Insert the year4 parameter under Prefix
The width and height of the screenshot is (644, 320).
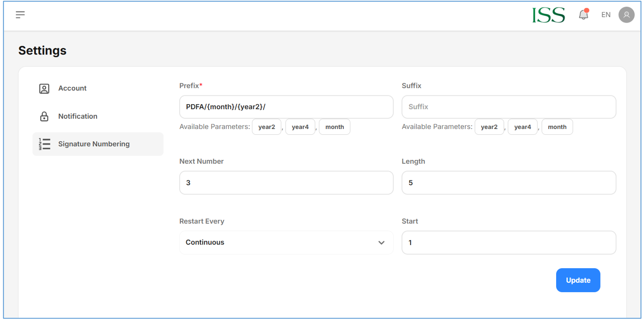pyautogui.click(x=300, y=127)
